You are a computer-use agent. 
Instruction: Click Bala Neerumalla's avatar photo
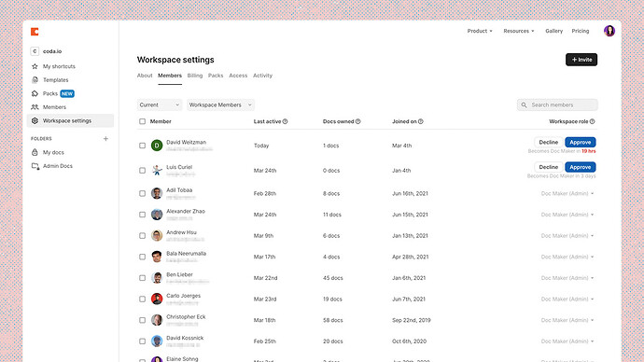pyautogui.click(x=157, y=257)
